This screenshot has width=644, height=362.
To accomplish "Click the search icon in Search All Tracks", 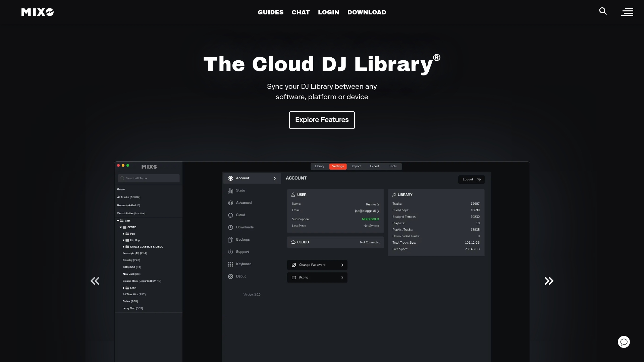I will (122, 178).
